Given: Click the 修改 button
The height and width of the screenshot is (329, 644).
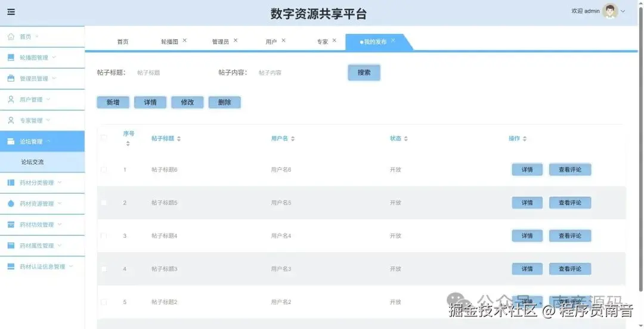Looking at the screenshot, I should [x=187, y=103].
